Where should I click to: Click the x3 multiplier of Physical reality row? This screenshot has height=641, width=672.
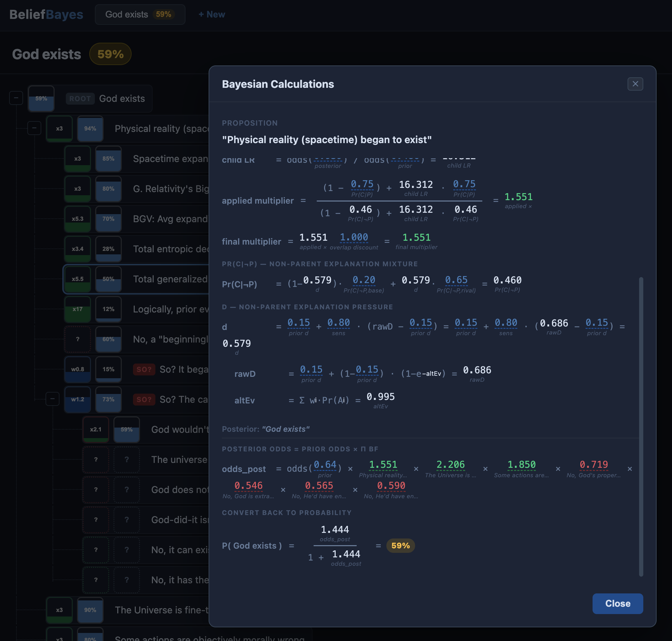tap(59, 129)
